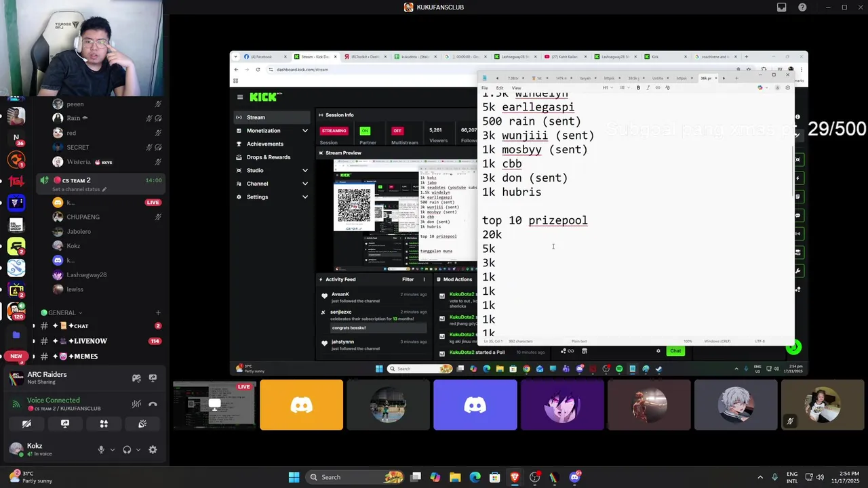Collapse the GENERAL channel category
This screenshot has width=868, height=488.
62,312
